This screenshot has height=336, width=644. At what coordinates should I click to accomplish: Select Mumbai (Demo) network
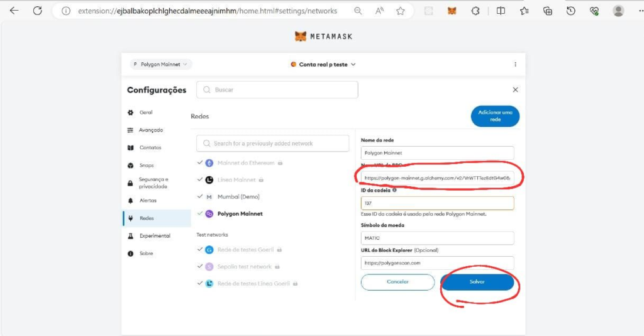tap(238, 197)
